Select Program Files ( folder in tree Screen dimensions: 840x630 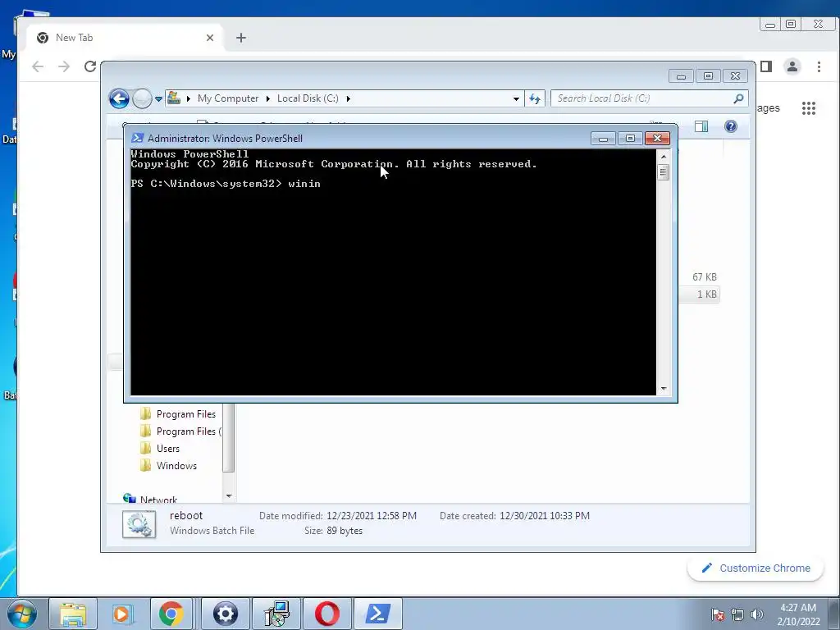tap(180, 431)
